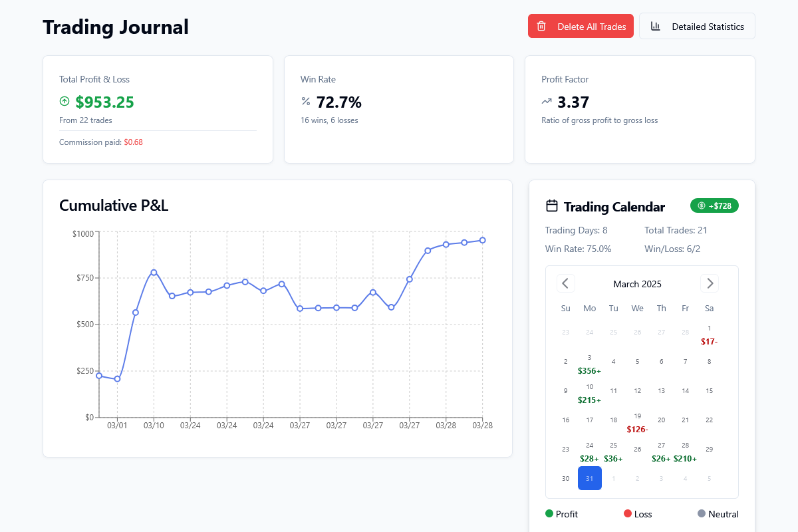
Task: Click the $953.25 total profit value
Action: coord(104,102)
